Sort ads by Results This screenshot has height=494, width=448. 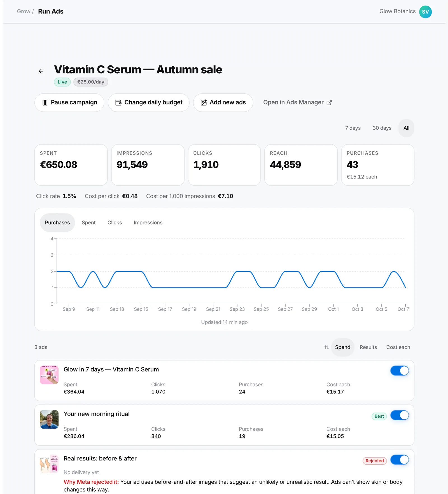click(368, 347)
